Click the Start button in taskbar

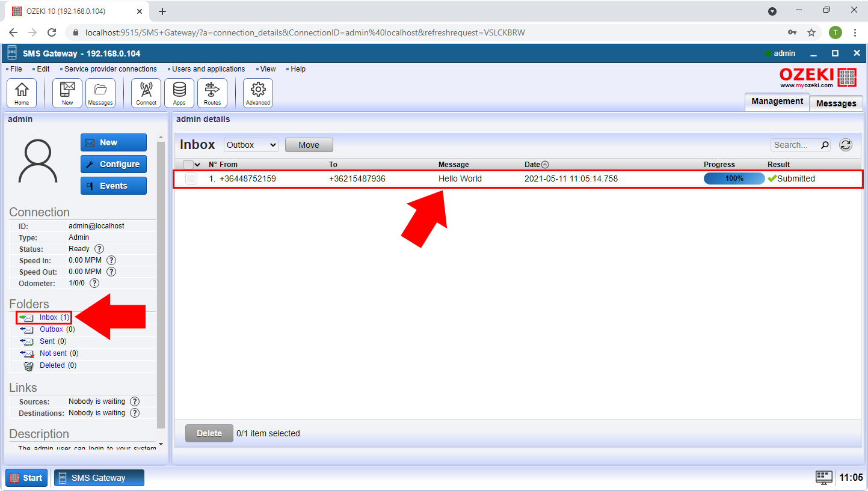[x=26, y=478]
